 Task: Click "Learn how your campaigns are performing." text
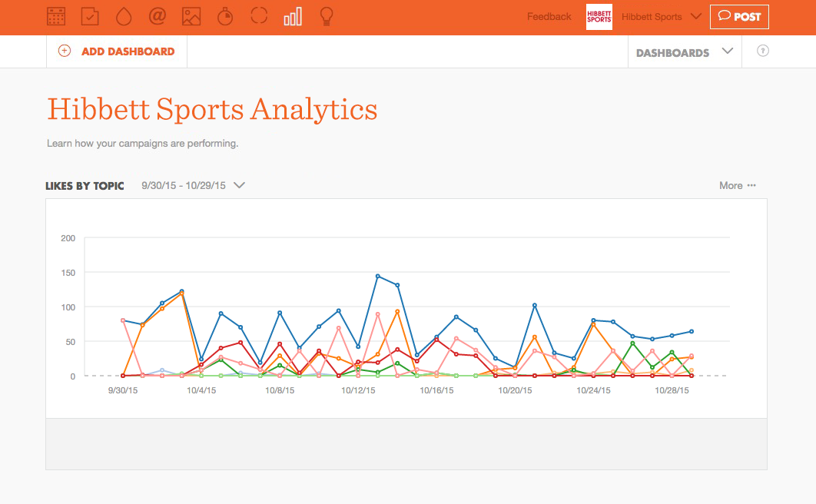click(143, 144)
